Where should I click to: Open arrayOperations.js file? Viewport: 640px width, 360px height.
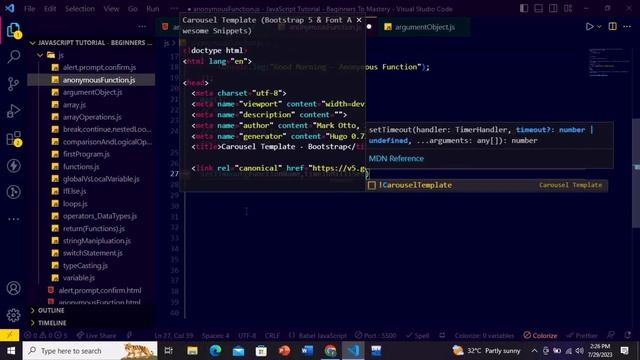[x=92, y=117]
